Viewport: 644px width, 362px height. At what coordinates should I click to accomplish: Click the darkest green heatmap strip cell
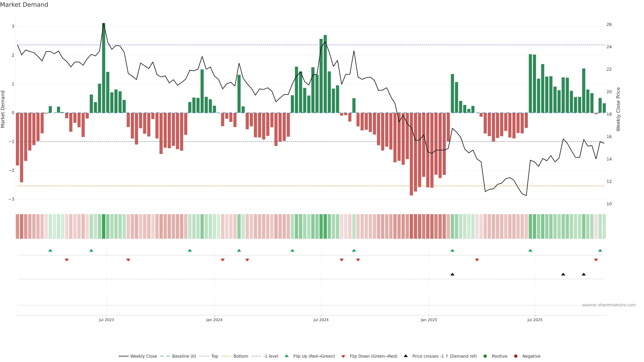103,226
